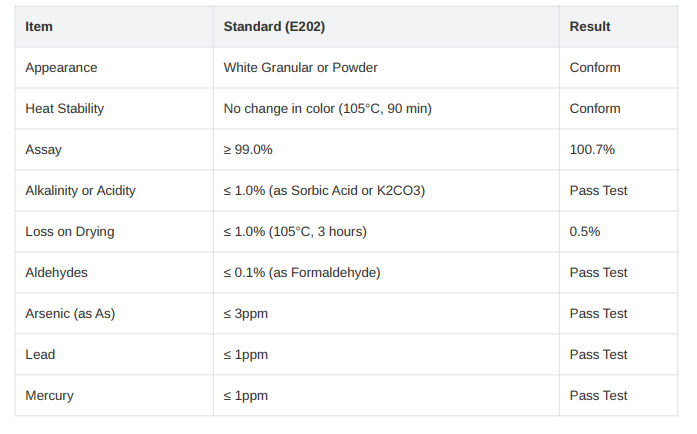Select the Heat Stability cell
Image resolution: width=697 pixels, height=434 pixels.
(64, 108)
